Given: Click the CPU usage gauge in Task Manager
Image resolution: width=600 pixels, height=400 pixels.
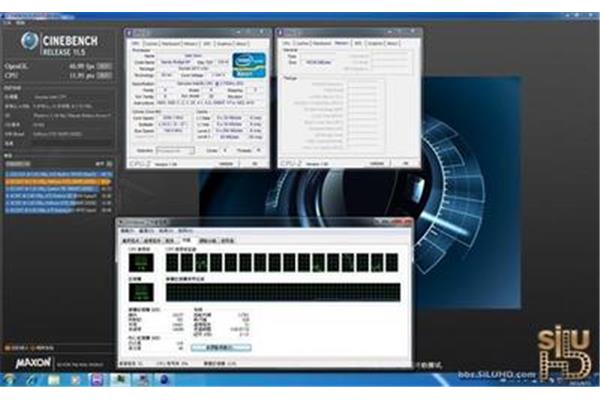Looking at the screenshot, I should tap(141, 263).
